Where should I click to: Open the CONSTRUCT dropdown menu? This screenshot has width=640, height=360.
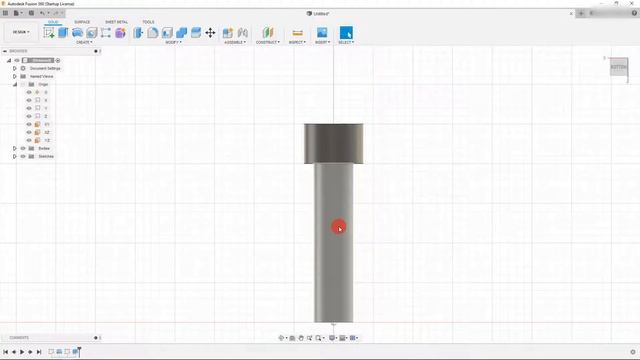(x=268, y=42)
